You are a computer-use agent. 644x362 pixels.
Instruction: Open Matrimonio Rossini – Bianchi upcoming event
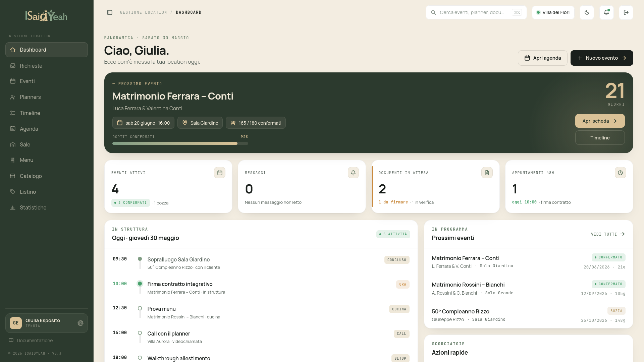[x=528, y=288]
